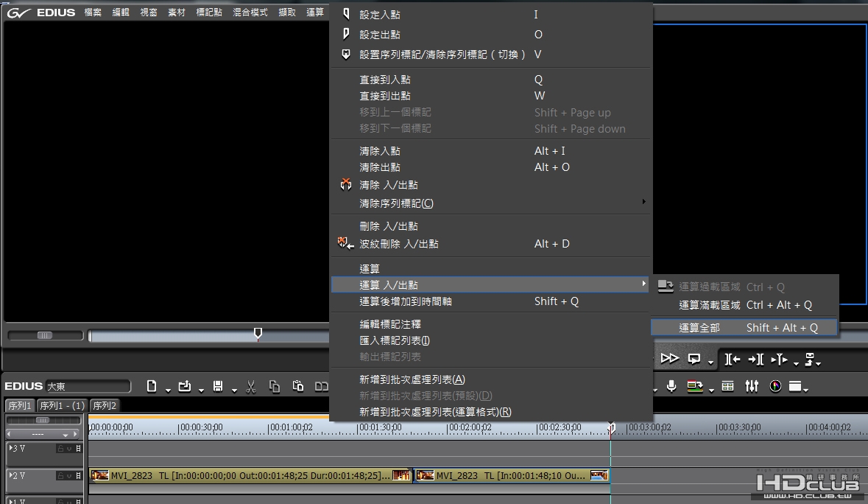
Task: Click the replace clip icon beside paste
Action: click(321, 387)
